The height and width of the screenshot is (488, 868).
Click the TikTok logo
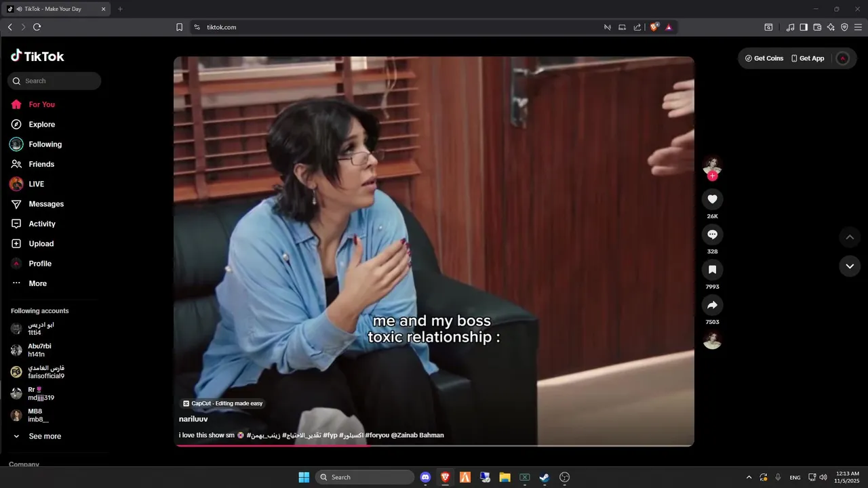coord(37,56)
